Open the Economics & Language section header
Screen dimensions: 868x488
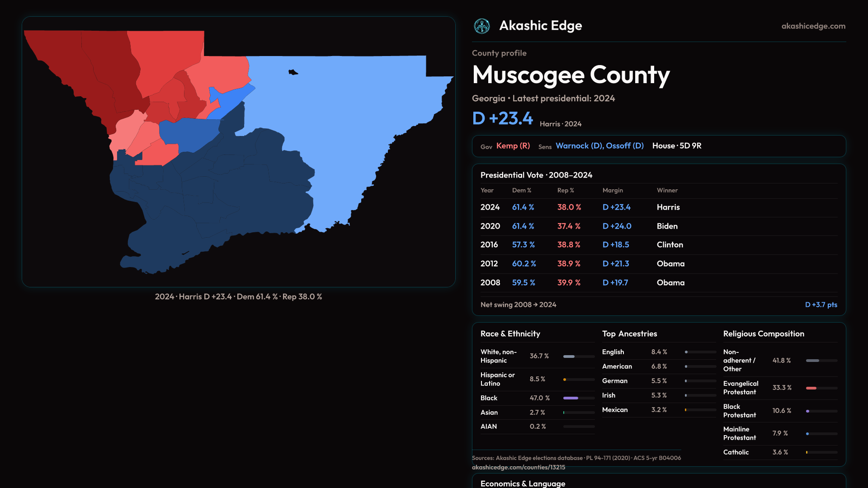point(523,483)
